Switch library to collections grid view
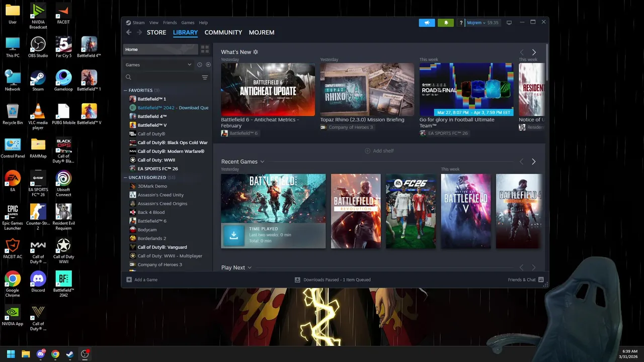The width and height of the screenshot is (644, 362). tap(205, 49)
